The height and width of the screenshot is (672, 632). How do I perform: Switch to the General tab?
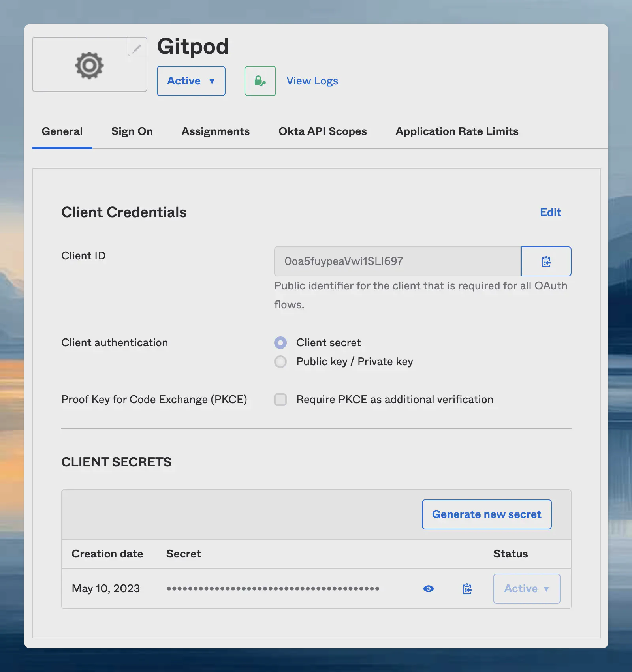[x=62, y=131]
